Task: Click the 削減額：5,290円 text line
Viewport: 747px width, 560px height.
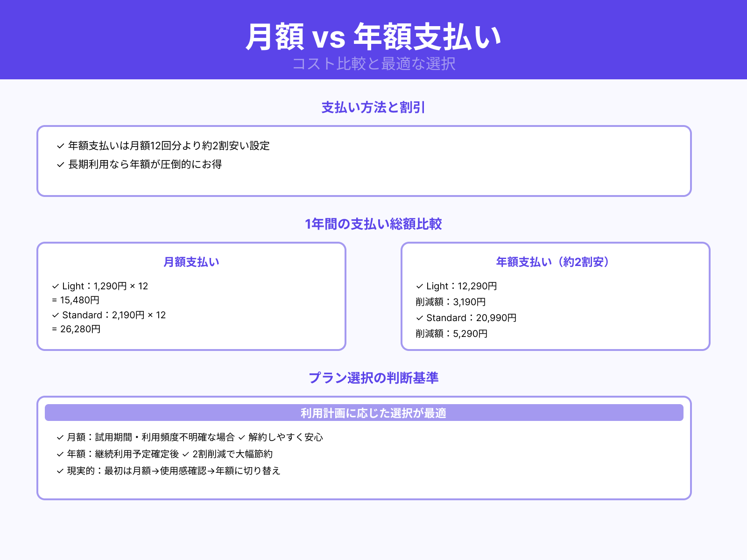Action: point(450,334)
